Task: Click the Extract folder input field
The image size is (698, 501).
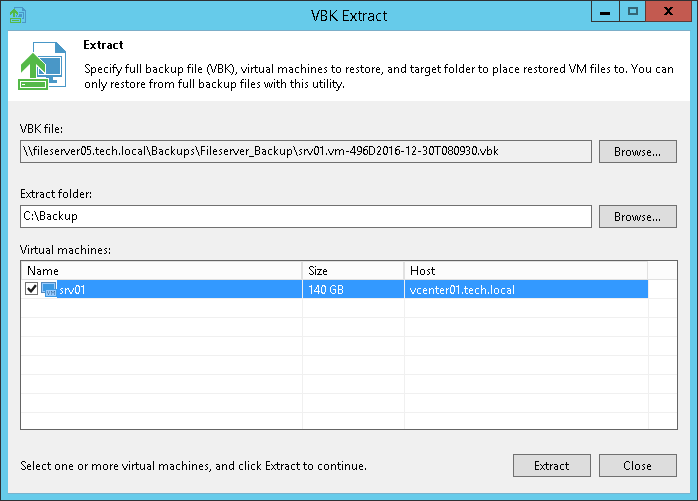Action: [x=306, y=216]
